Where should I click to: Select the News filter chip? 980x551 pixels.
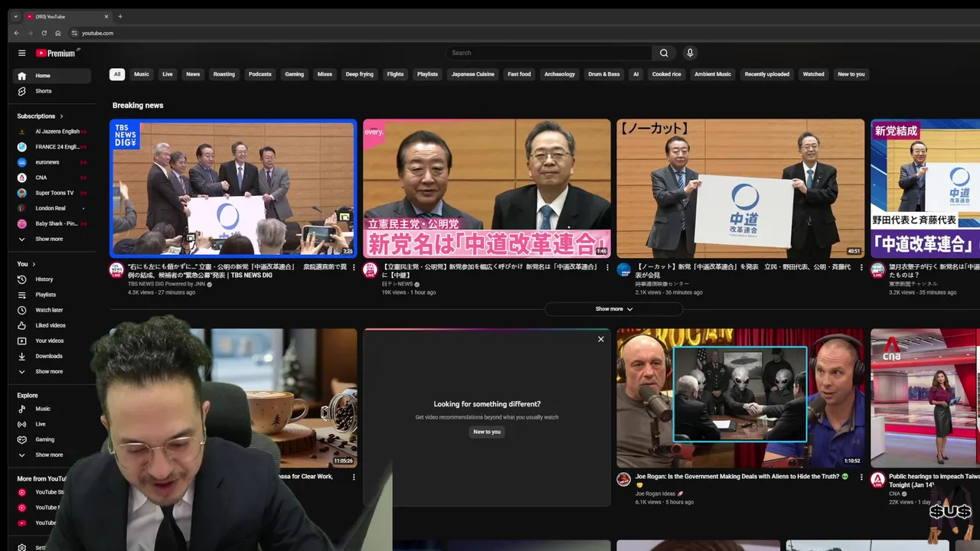point(193,74)
